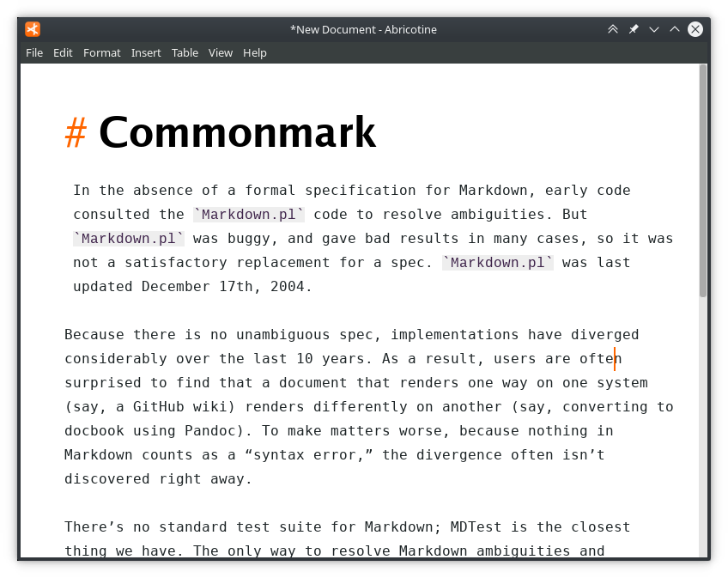Screen dimensions: 728x578
Task: Open the View menu
Action: 220,52
